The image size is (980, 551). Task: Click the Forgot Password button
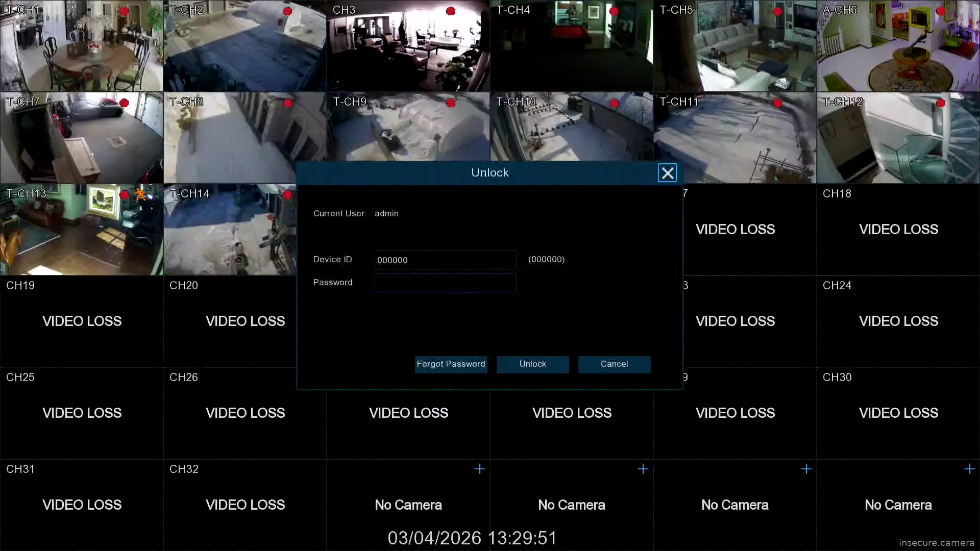[451, 364]
